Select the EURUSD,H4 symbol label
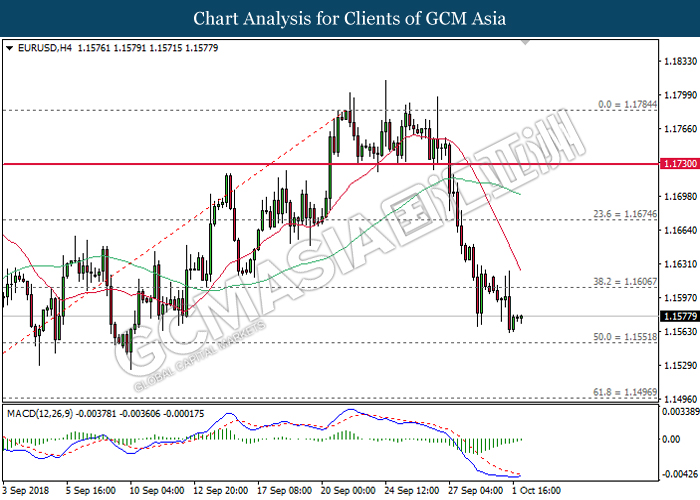This screenshot has height=500, width=700. click(45, 48)
